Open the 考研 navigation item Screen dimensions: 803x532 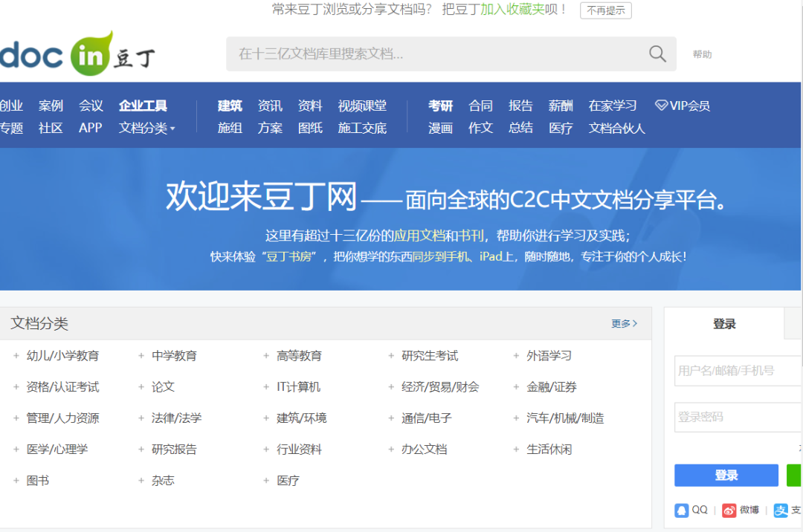tap(440, 106)
